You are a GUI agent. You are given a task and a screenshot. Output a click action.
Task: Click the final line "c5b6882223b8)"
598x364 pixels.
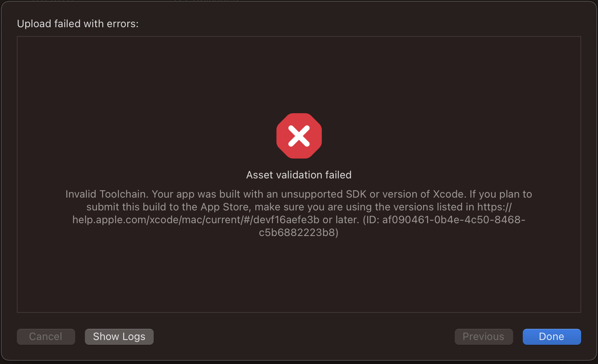299,232
